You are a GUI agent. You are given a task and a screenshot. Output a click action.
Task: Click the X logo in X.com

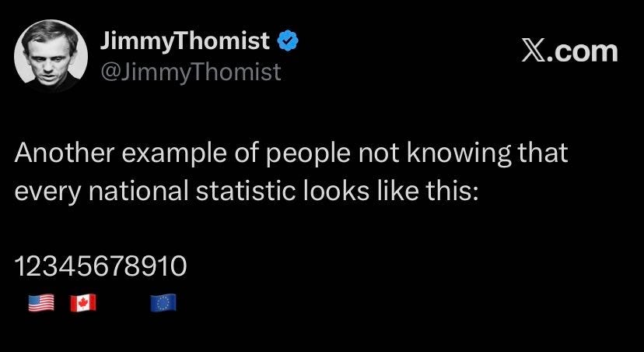[x=534, y=52]
